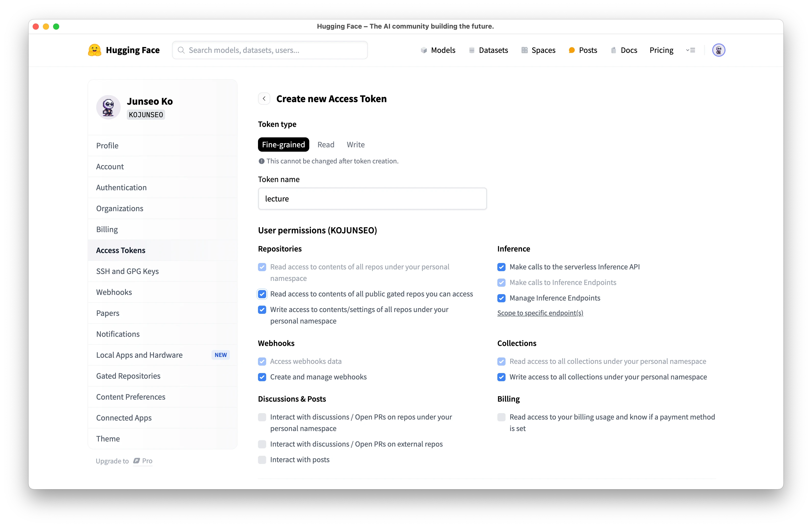Click the search magnifier icon
Viewport: 812px width, 527px height.
click(181, 50)
